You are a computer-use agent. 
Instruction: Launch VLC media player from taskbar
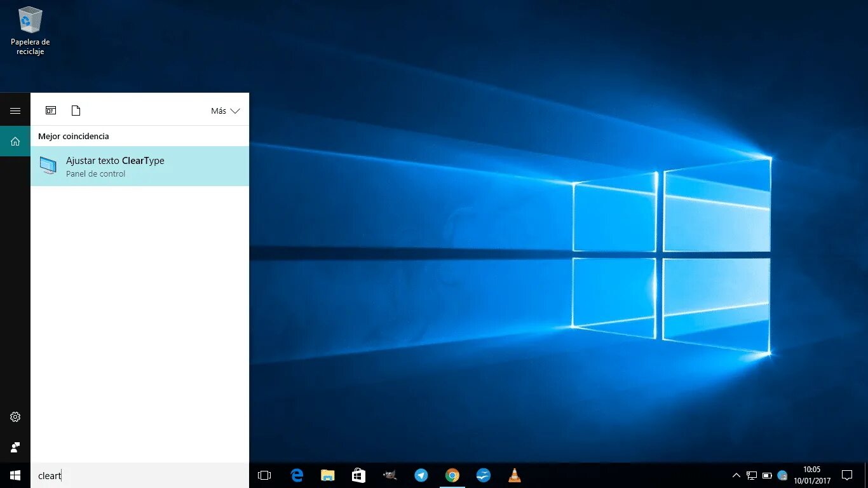pyautogui.click(x=514, y=475)
